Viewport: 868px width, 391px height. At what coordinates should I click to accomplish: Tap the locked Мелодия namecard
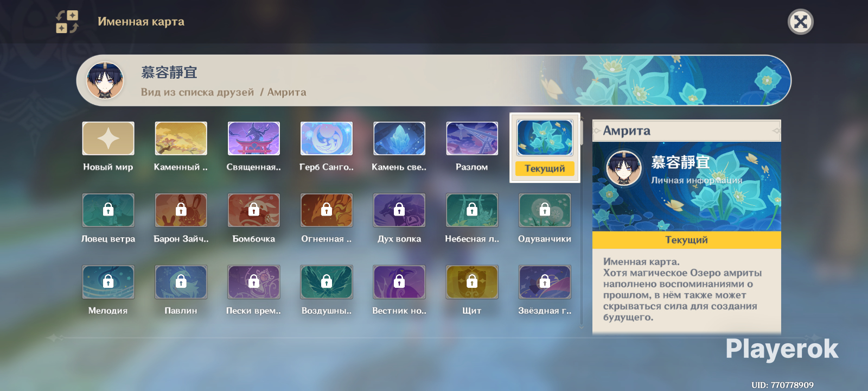point(108,282)
